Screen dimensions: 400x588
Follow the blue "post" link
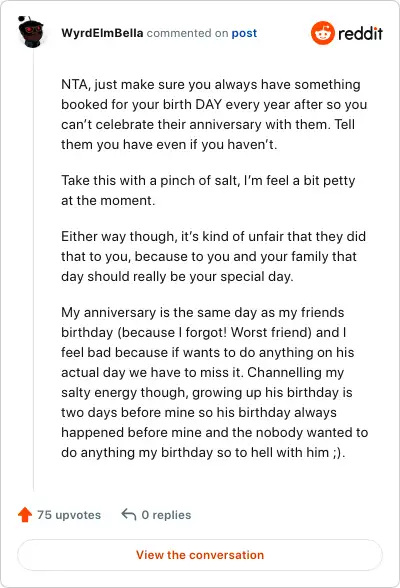point(244,33)
